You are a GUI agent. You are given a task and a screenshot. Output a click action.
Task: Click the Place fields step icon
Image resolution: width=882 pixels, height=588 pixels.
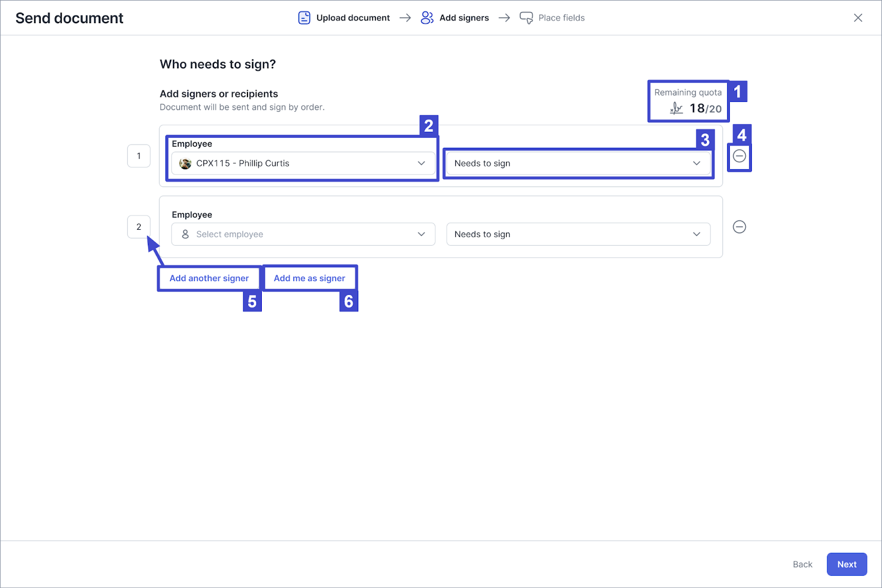526,18
